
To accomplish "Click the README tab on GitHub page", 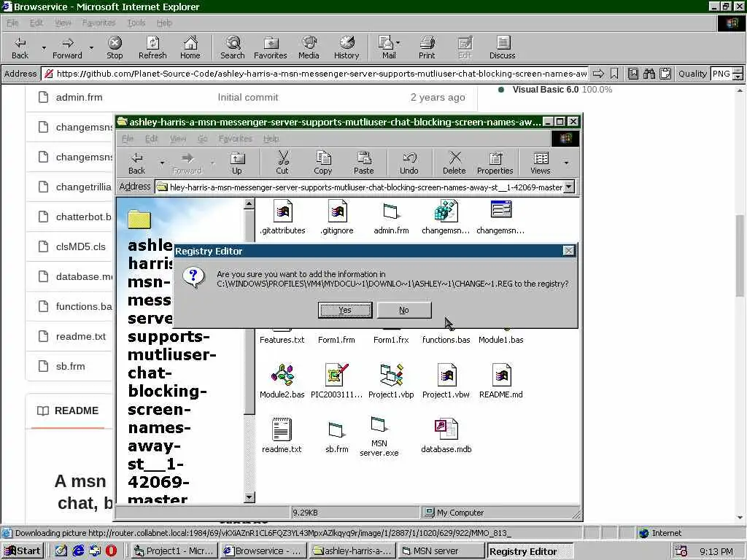I will point(68,411).
